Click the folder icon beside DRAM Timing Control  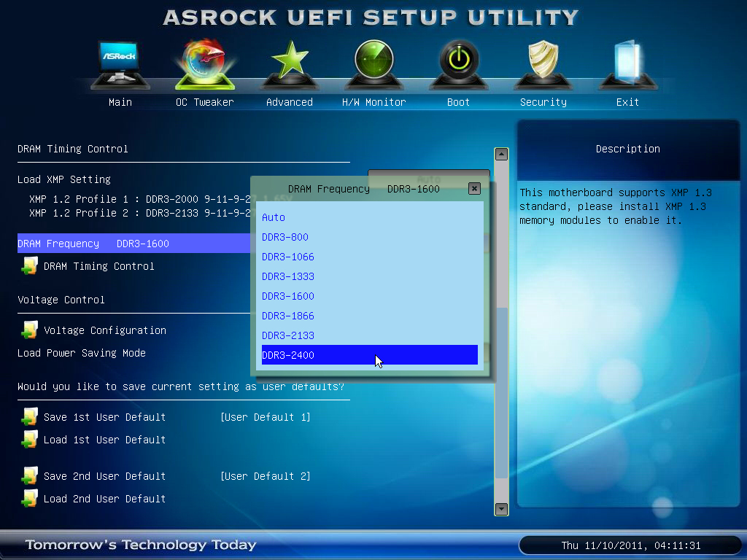(29, 265)
